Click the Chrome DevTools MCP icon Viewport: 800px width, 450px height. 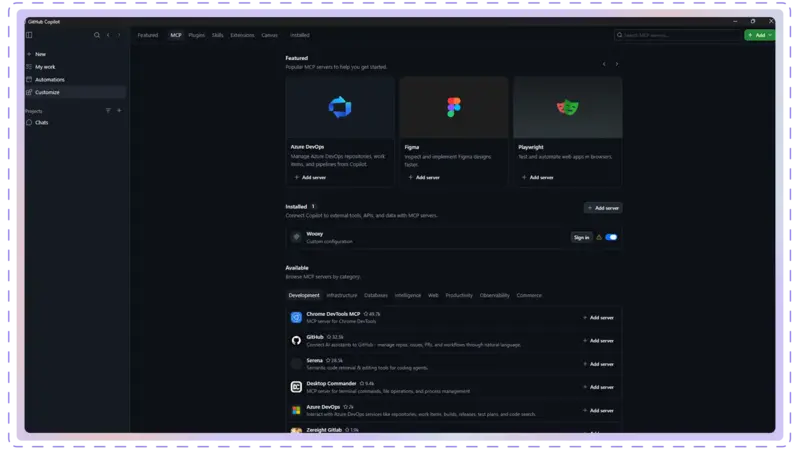(x=296, y=317)
